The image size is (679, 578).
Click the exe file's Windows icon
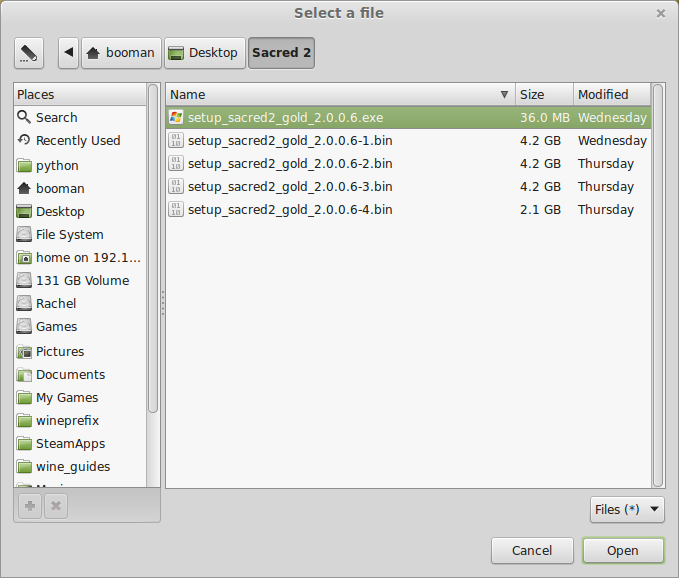click(x=176, y=117)
